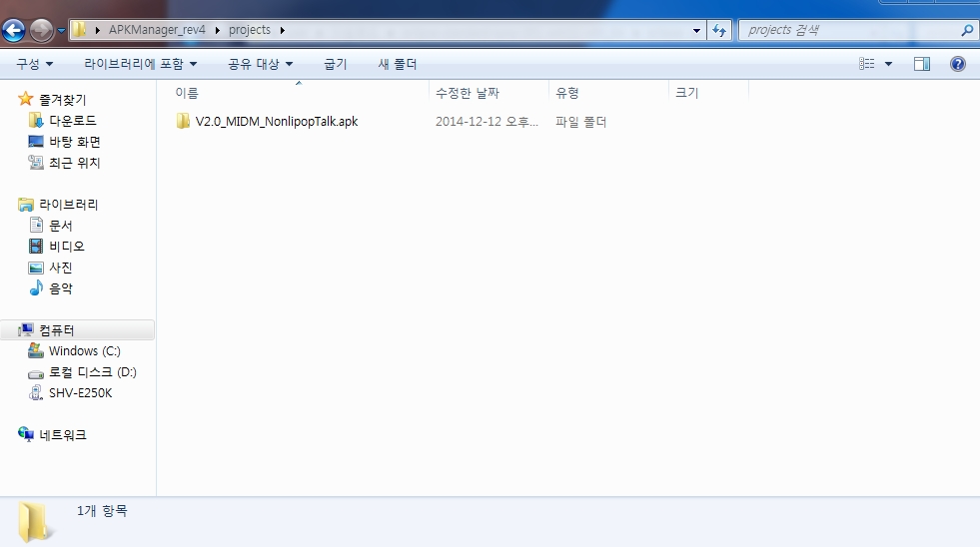Click the Back navigation arrow button
The image size is (980, 547).
point(14,30)
